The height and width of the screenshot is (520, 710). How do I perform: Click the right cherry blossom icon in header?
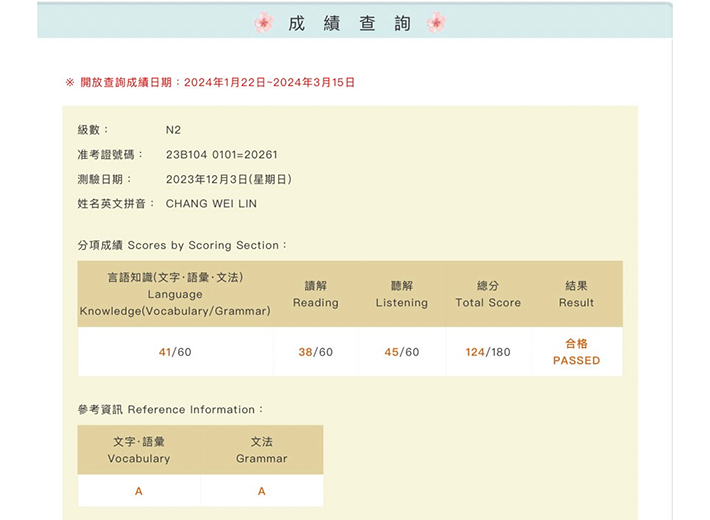pyautogui.click(x=437, y=22)
